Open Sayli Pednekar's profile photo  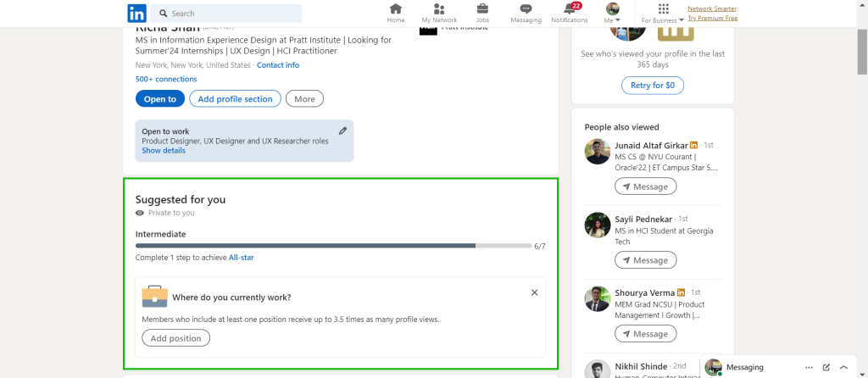[x=598, y=225]
